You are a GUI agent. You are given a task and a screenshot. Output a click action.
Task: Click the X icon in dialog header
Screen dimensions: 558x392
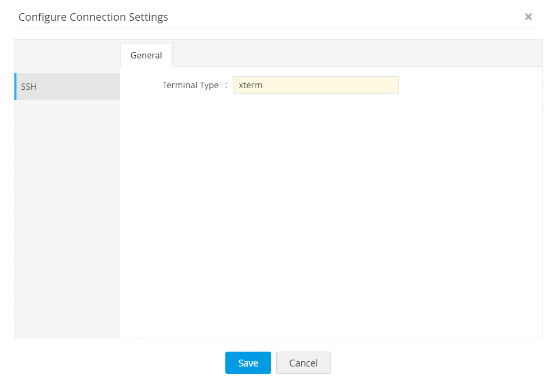(x=528, y=17)
